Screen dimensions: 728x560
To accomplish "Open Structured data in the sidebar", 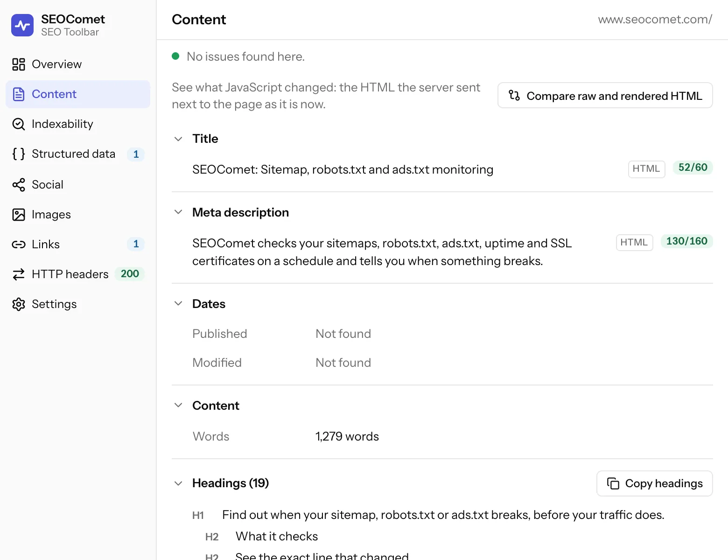I will (x=78, y=154).
